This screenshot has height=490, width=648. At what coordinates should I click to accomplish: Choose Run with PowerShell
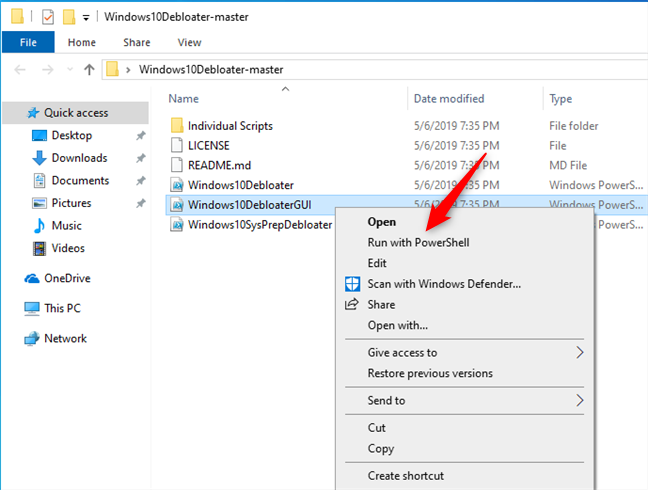(419, 243)
